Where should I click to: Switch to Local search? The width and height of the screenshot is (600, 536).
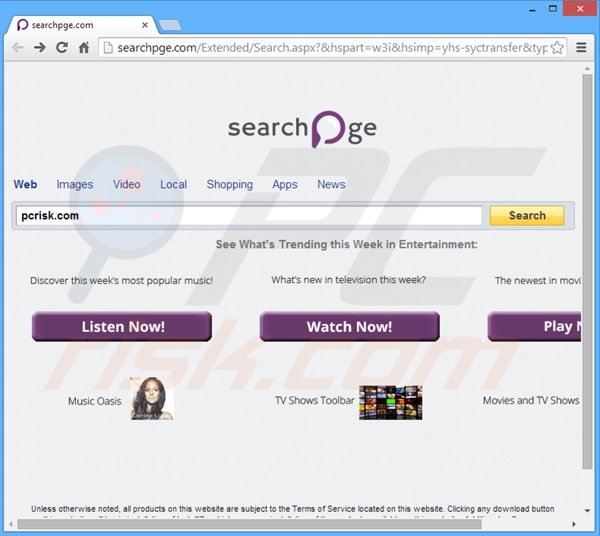pos(173,184)
